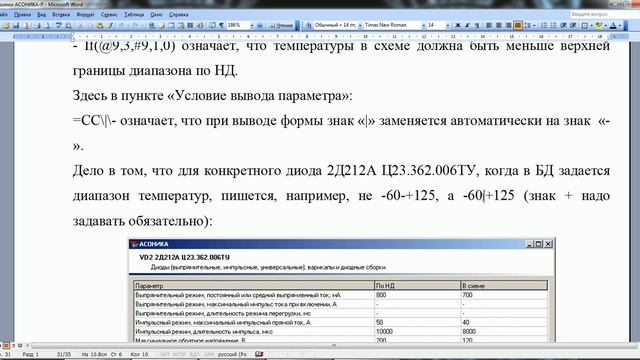The height and width of the screenshot is (360, 640).
Task: Open the font color dropdown arrow
Action: (620, 25)
